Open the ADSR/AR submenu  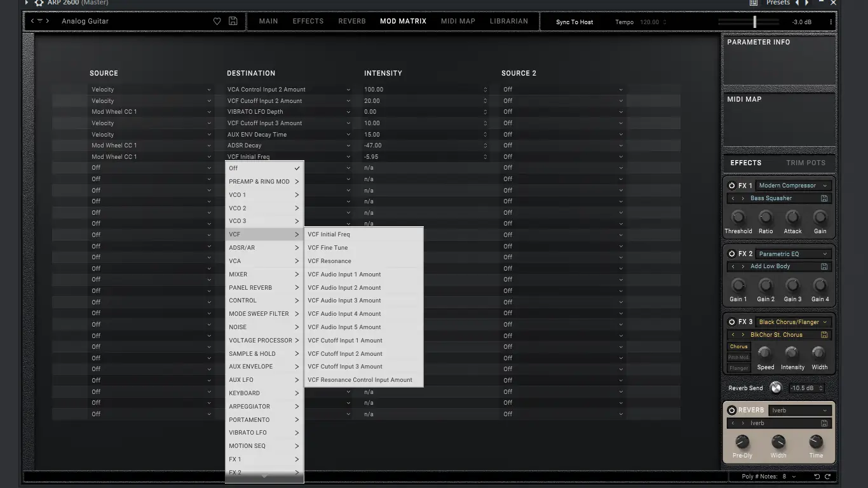click(264, 248)
